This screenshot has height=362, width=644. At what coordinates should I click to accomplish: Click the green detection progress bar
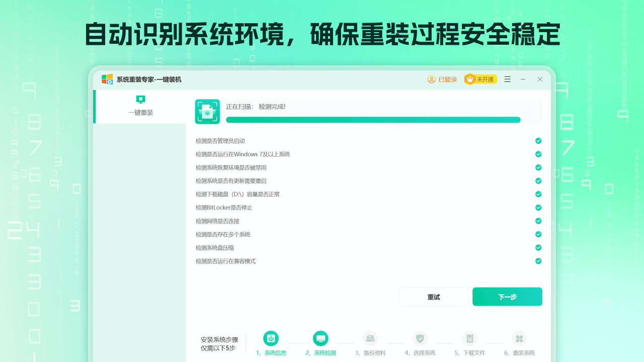[372, 120]
